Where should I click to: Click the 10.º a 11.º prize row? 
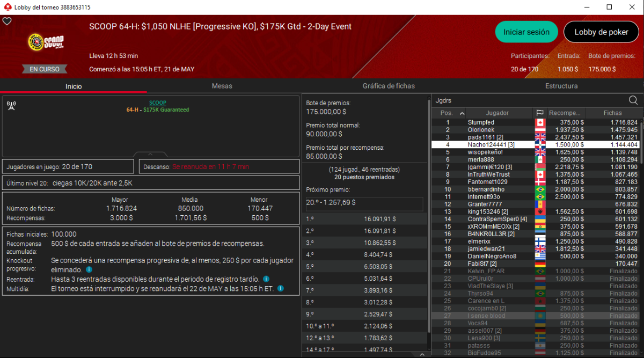[364, 326]
